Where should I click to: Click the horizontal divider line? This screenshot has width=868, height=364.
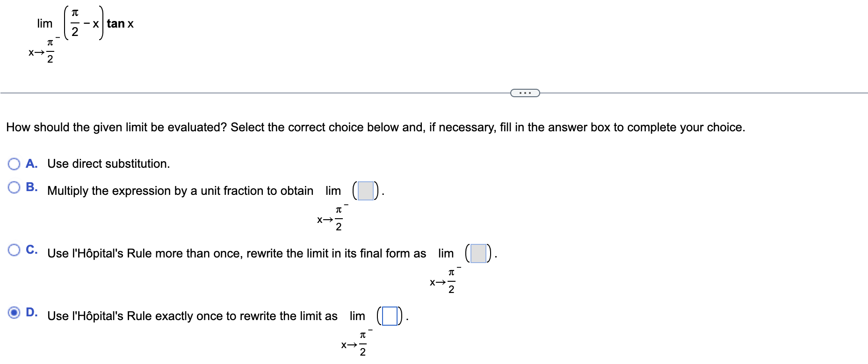(234, 93)
